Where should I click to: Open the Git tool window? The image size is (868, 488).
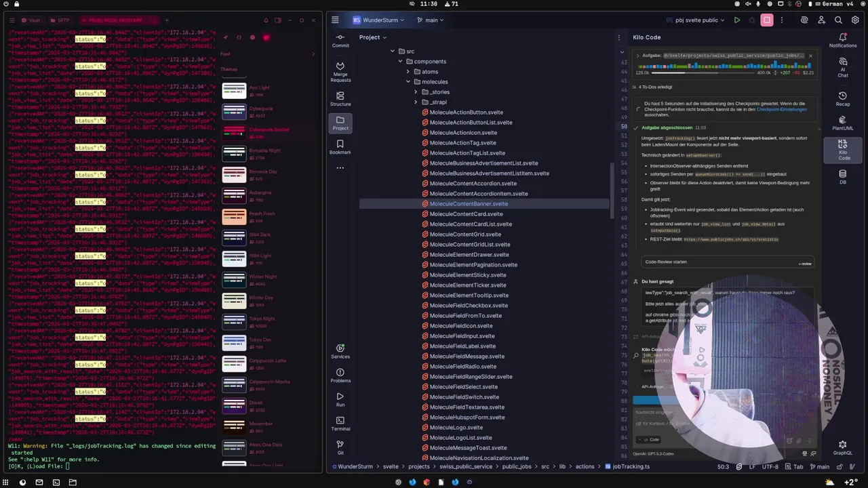tap(340, 447)
